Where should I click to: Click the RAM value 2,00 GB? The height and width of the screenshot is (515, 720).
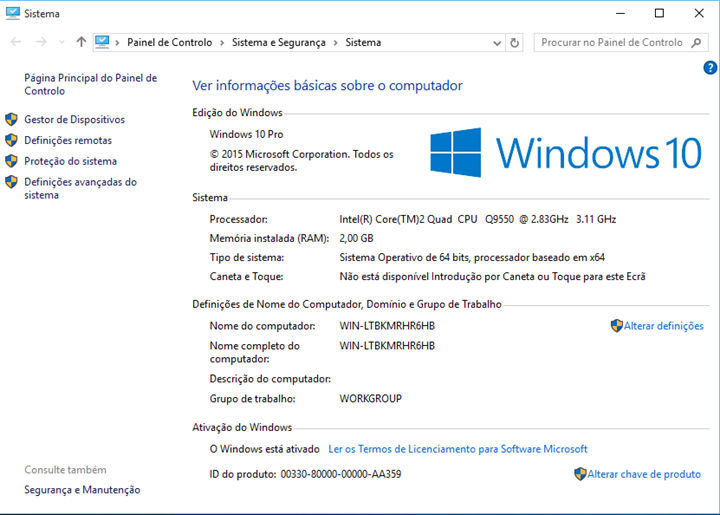point(356,239)
